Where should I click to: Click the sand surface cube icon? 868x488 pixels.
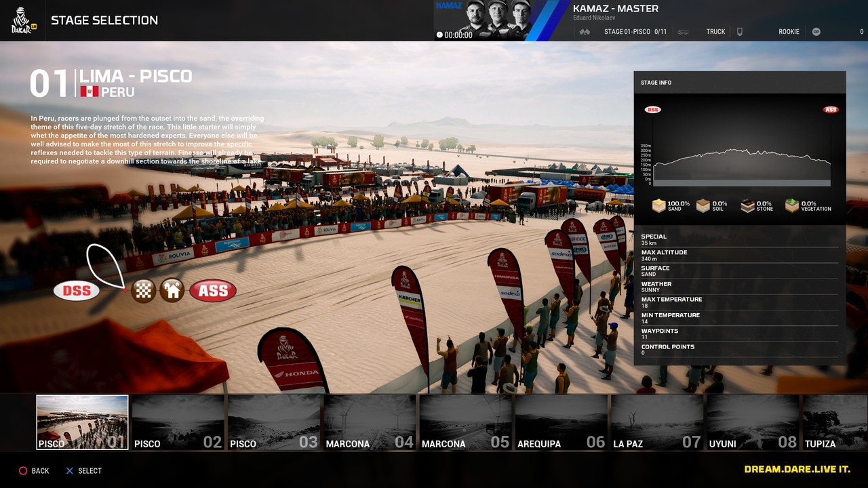[x=658, y=205]
